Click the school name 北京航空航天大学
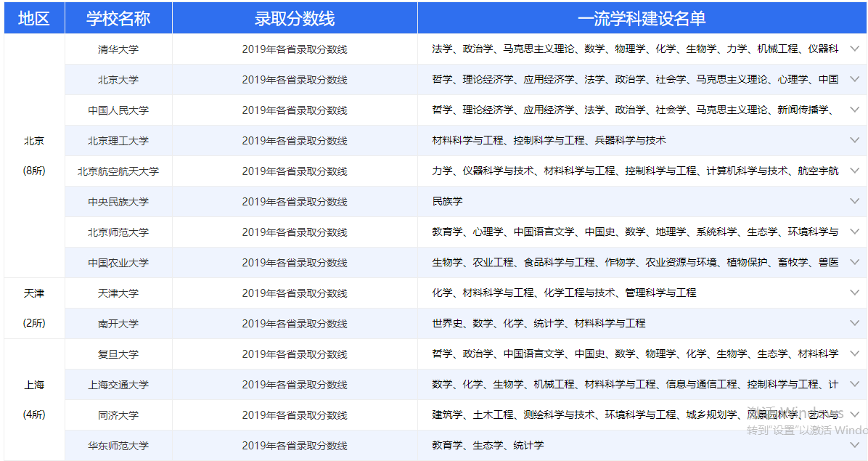868x461 pixels. click(118, 171)
